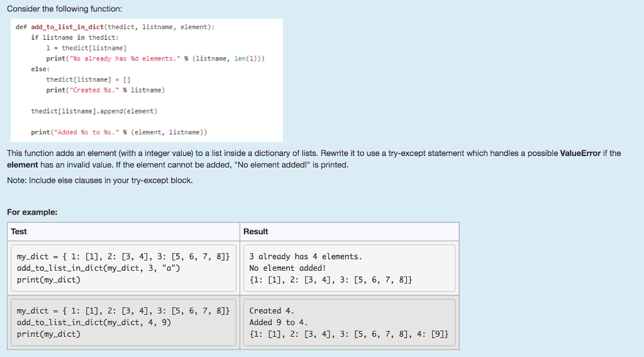Click the second result box 'Created 4.'
Viewport: 644px width, 357px height.
[x=350, y=322]
